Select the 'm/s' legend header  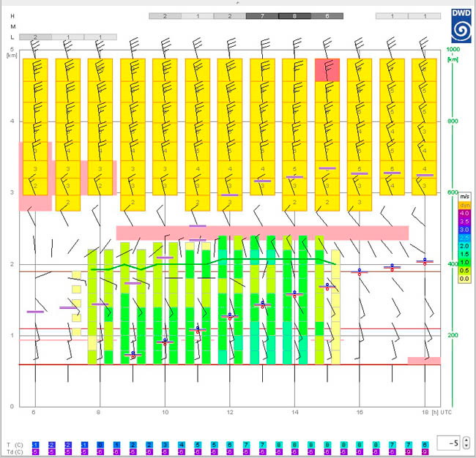pyautogui.click(x=464, y=197)
